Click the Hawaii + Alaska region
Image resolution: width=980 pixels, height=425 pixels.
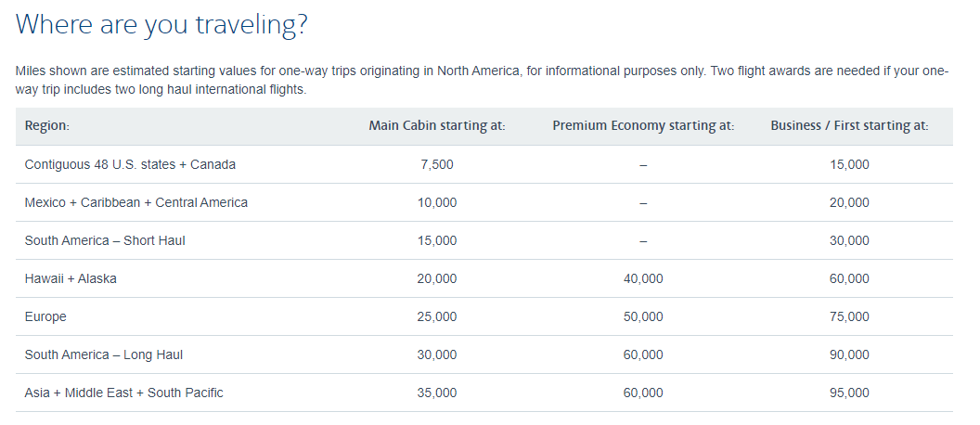click(71, 278)
